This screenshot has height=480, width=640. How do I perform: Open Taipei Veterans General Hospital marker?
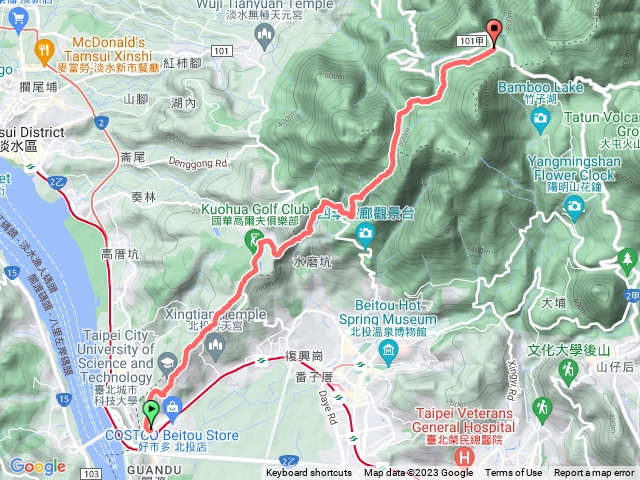point(464,457)
